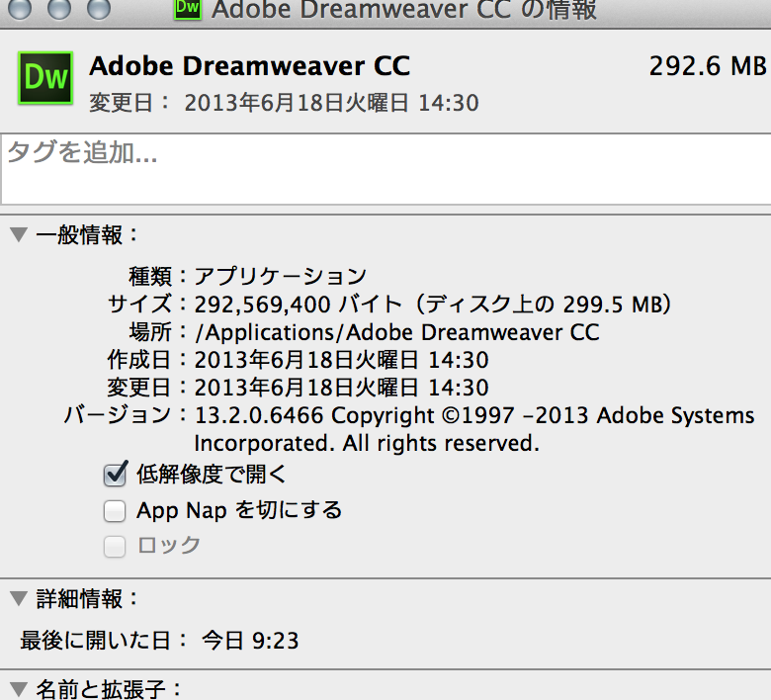Zoom window using the third title button
The width and height of the screenshot is (771, 700).
pyautogui.click(x=99, y=8)
